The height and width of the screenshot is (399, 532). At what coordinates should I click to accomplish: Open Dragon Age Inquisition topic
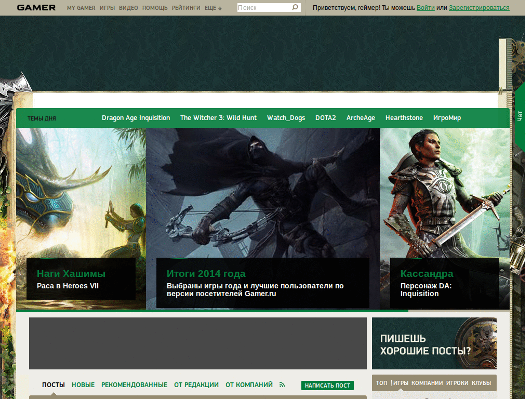click(136, 118)
